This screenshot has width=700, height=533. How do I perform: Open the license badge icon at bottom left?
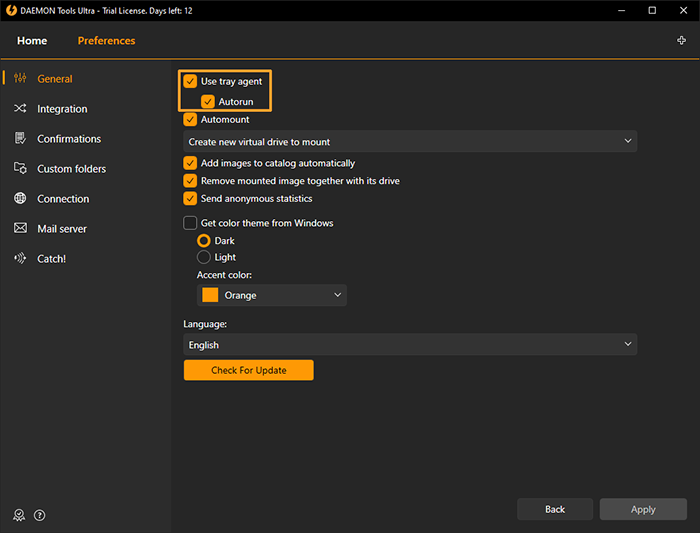[19, 516]
